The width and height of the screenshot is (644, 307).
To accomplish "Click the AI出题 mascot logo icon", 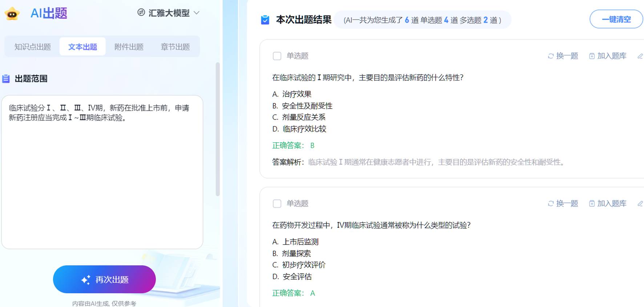I will 12,14.
